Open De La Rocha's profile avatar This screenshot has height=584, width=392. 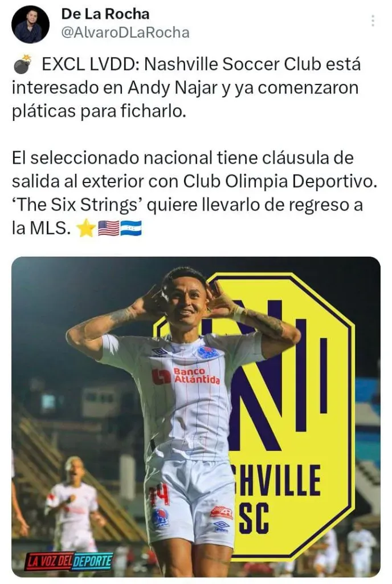pyautogui.click(x=31, y=24)
